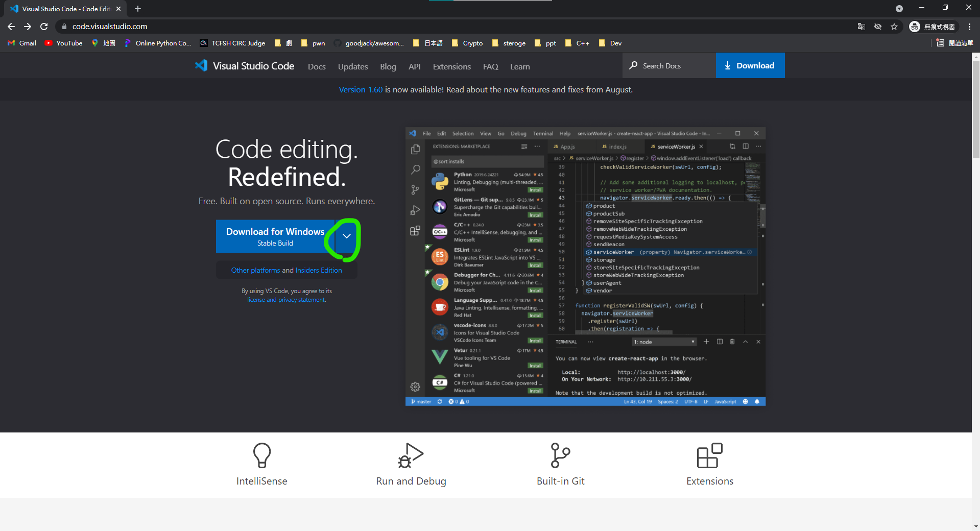Click the Run and Debug icon
The width and height of the screenshot is (980, 531).
pos(411,455)
